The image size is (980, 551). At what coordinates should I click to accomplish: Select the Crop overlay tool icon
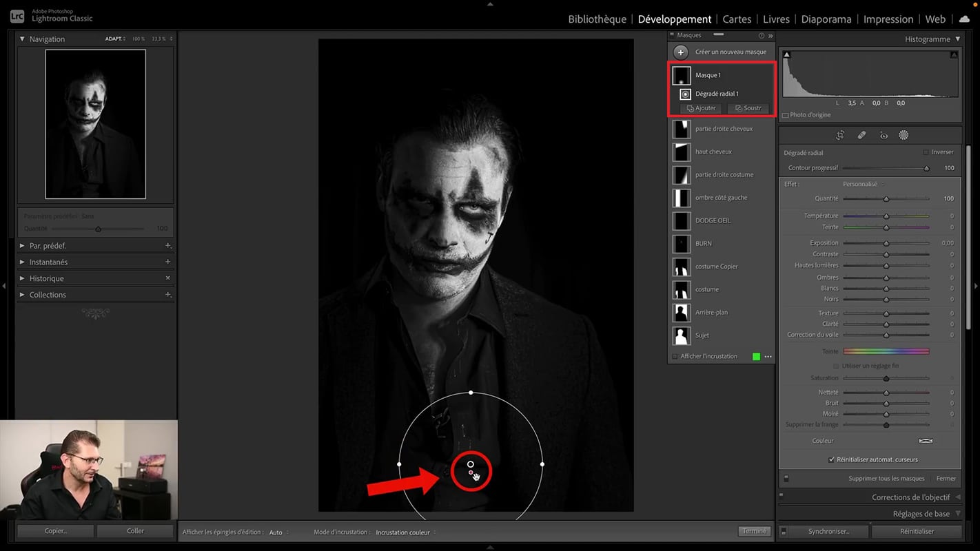(x=839, y=136)
